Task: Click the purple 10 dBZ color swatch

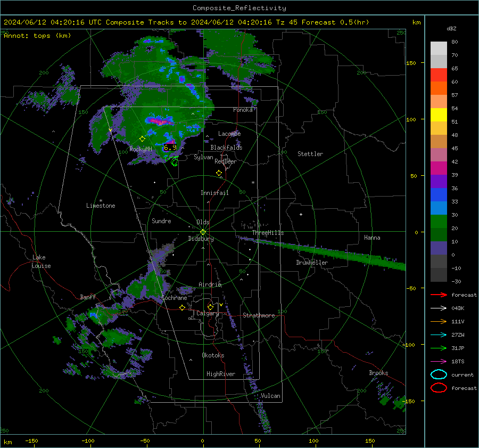Action: 439,248
